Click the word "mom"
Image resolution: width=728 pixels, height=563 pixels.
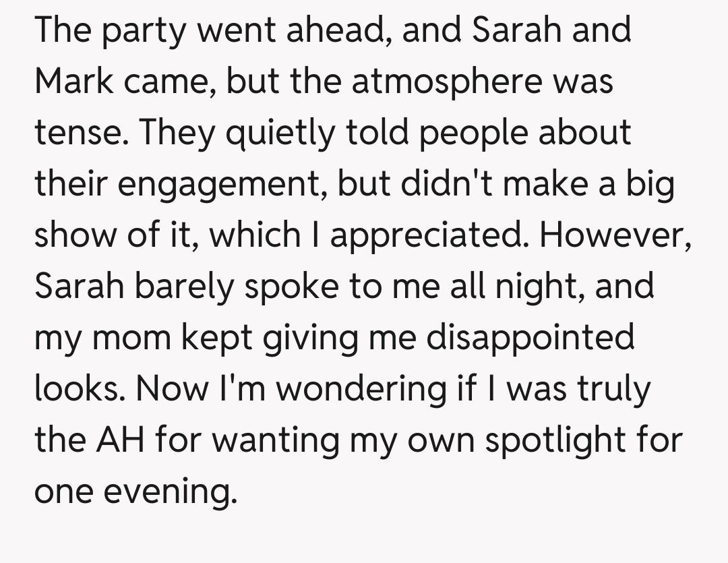coord(130,337)
